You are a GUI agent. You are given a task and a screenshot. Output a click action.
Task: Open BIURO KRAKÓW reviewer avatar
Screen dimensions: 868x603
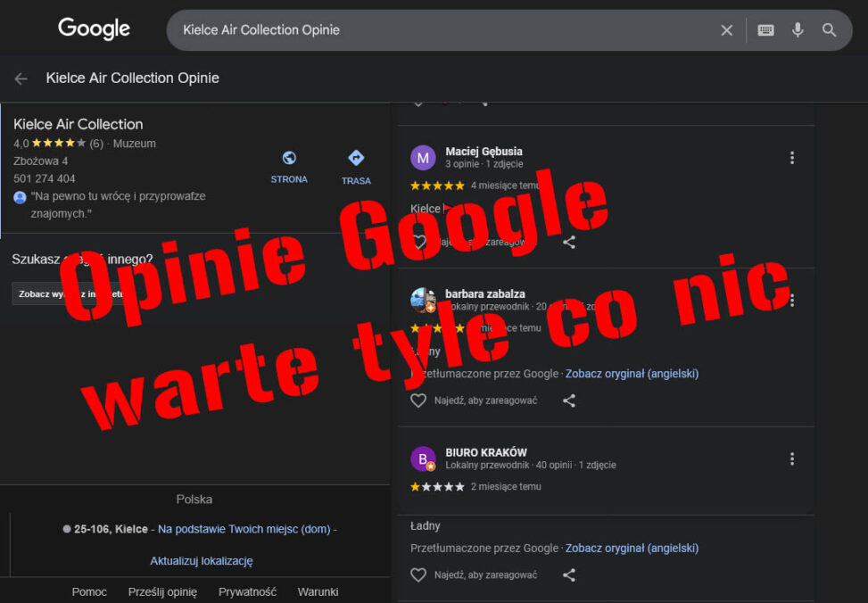(423, 458)
